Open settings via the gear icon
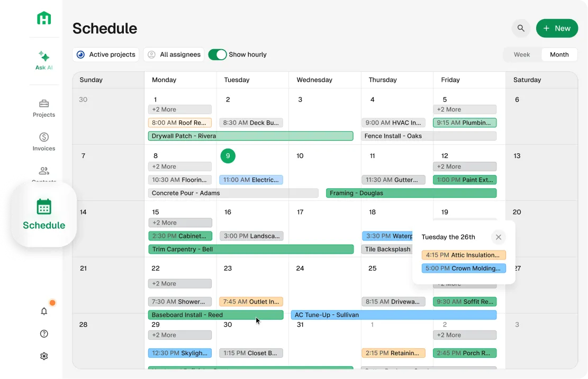 (x=44, y=356)
